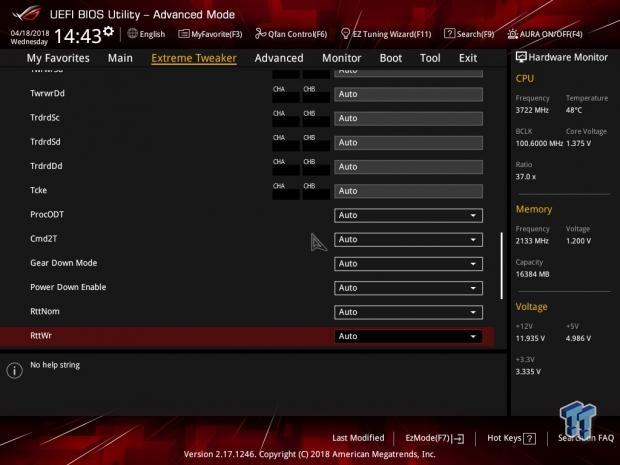Image resolution: width=620 pixels, height=465 pixels.
Task: Open the Advanced tab
Action: click(279, 58)
